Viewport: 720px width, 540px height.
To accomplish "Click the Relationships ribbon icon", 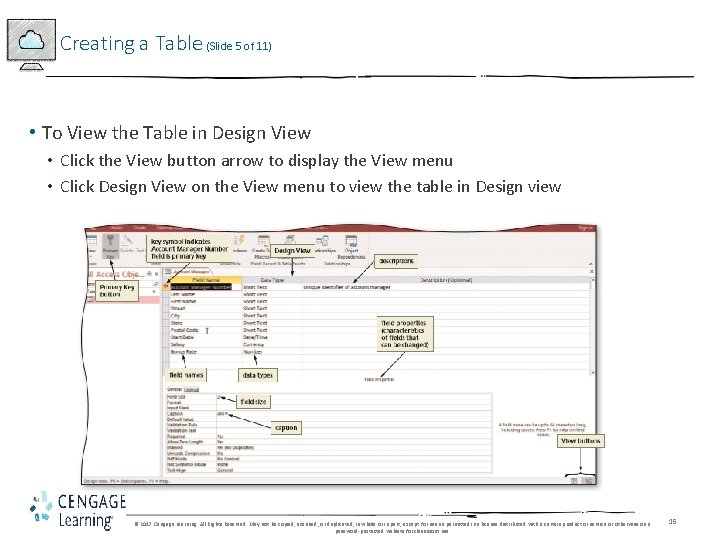I will click(x=323, y=244).
